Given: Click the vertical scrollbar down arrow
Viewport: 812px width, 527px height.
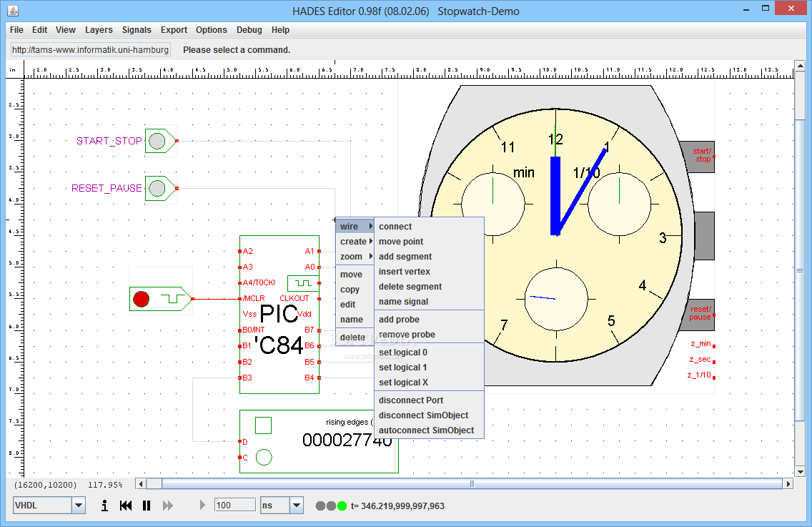Looking at the screenshot, I should (800, 471).
